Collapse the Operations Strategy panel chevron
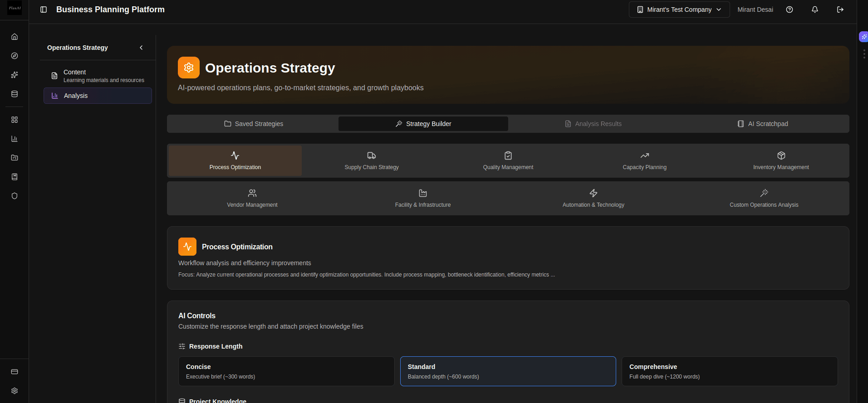The width and height of the screenshot is (868, 403). 141,48
